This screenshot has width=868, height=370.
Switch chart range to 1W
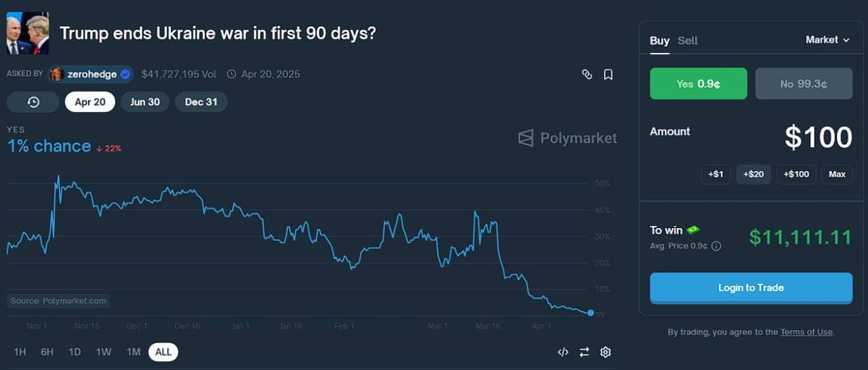point(103,352)
